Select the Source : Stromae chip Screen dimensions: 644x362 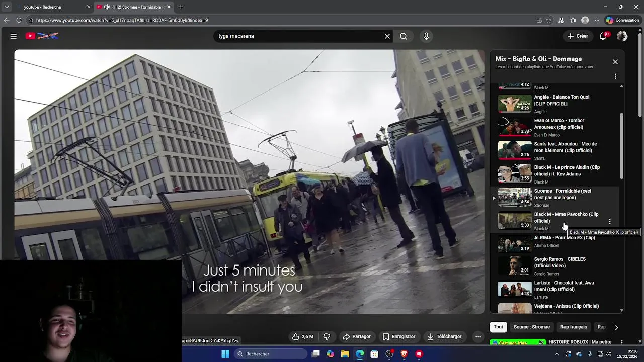pos(532,327)
